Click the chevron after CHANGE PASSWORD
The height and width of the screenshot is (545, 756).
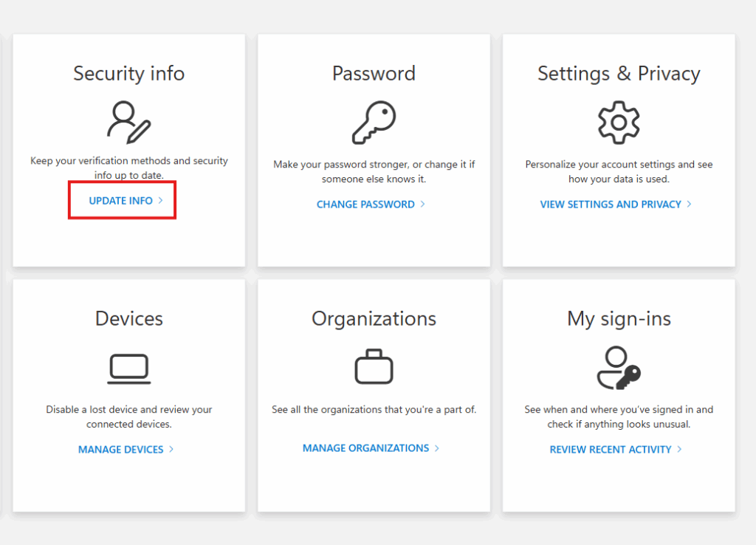(422, 205)
